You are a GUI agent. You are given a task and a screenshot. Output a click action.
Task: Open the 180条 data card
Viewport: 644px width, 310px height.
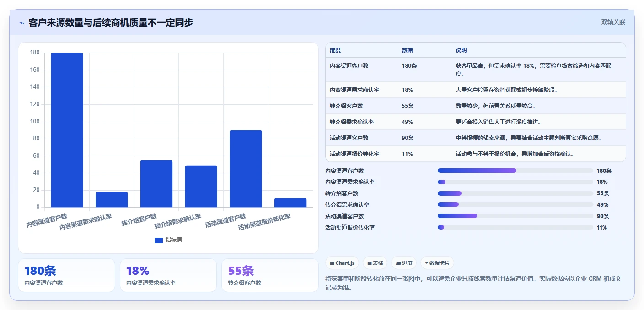[66, 275]
